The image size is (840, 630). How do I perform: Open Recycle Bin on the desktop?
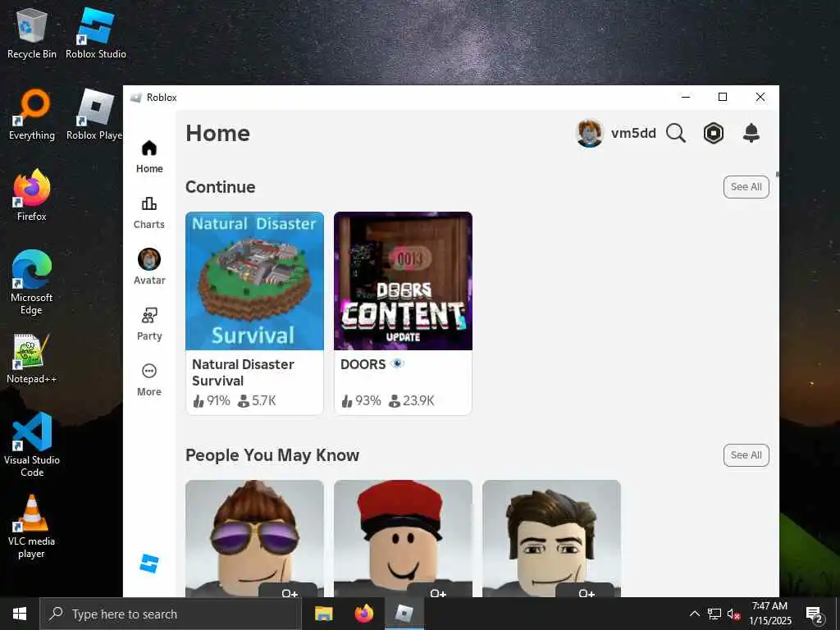click(x=32, y=33)
